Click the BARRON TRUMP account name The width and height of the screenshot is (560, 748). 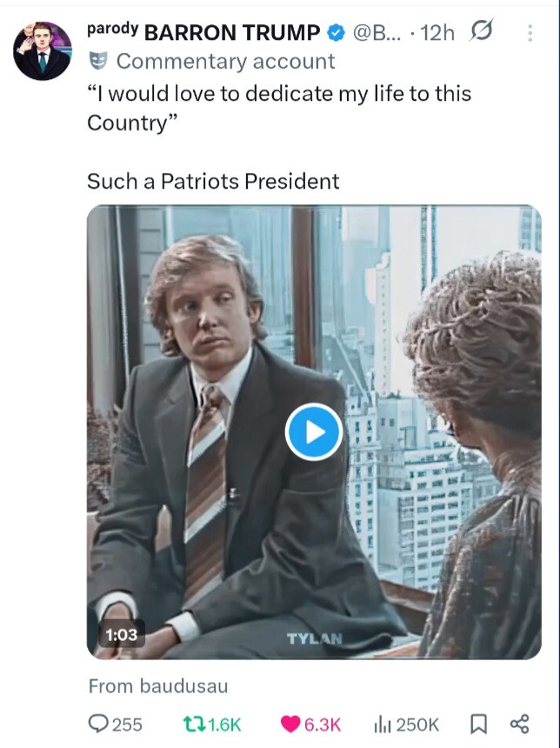232,33
